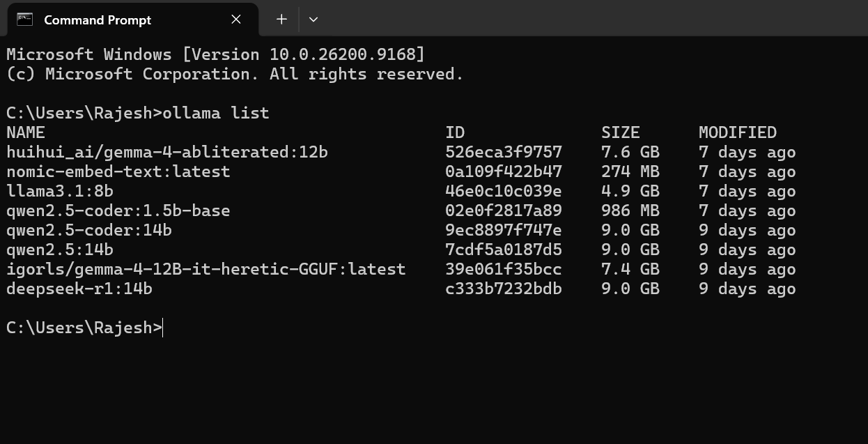Click the huihui_ai/gemma-4-abliterated:12b model name

pos(167,152)
